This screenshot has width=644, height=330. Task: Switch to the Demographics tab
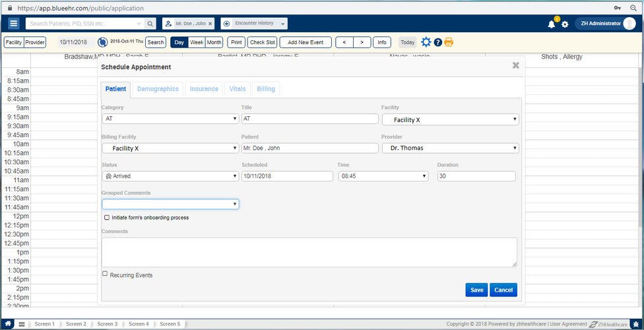click(158, 89)
